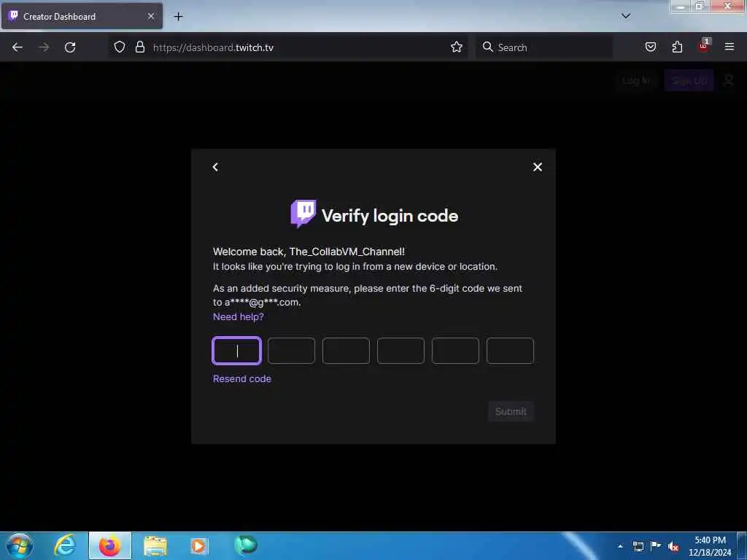
Task: Open the Need help? link
Action: tap(239, 316)
